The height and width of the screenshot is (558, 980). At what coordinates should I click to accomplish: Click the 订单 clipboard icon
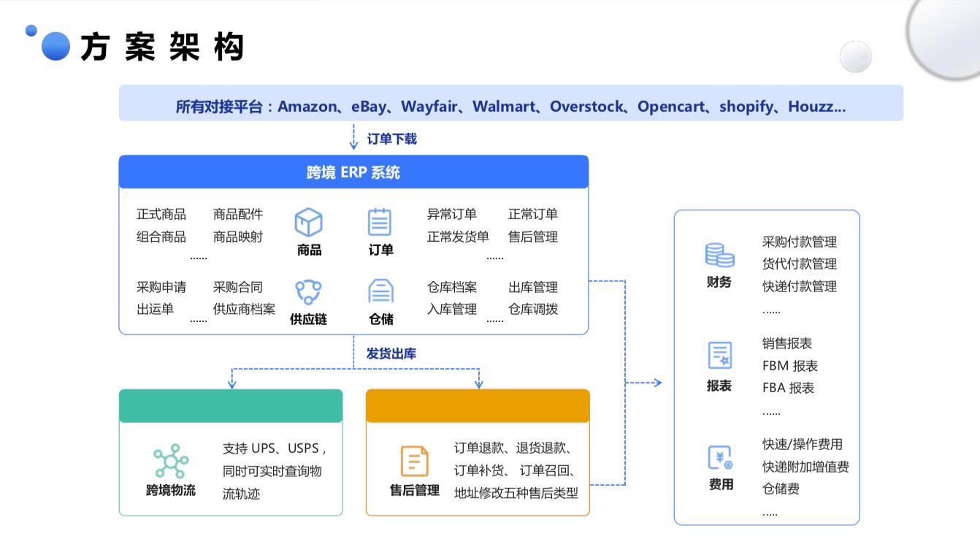click(x=380, y=222)
